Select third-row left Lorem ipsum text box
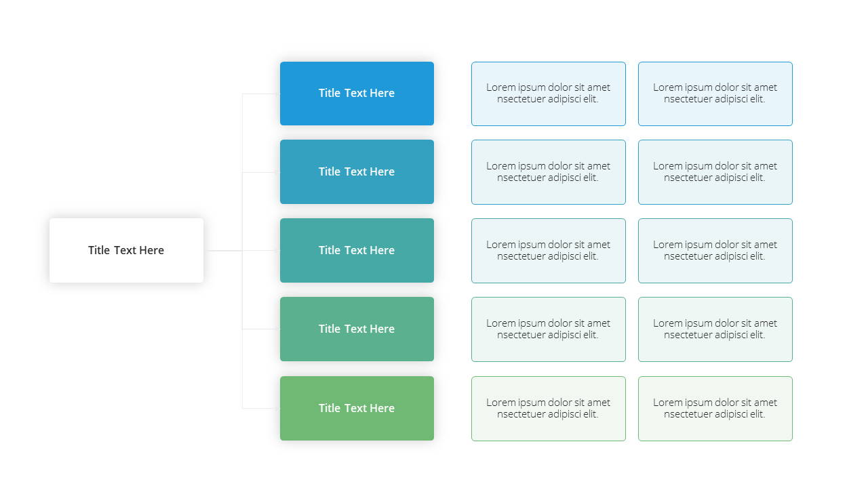This screenshot has width=868, height=488. pyautogui.click(x=549, y=251)
